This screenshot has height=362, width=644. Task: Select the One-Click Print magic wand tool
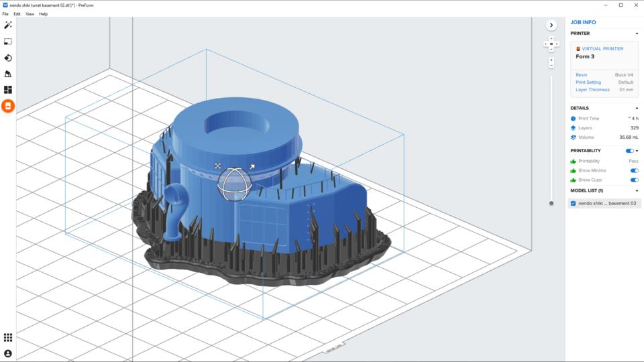tap(8, 25)
